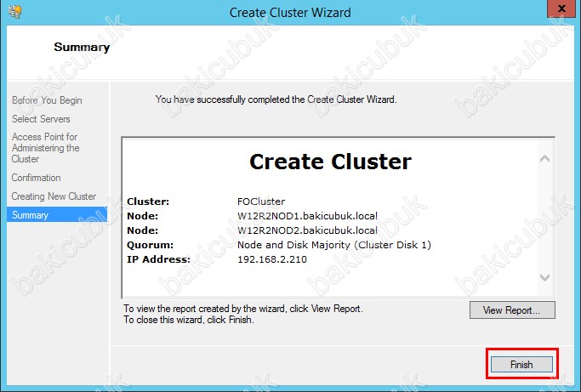Click the IP address 192.168.2.210
The height and width of the screenshot is (392, 581).
[x=271, y=259]
